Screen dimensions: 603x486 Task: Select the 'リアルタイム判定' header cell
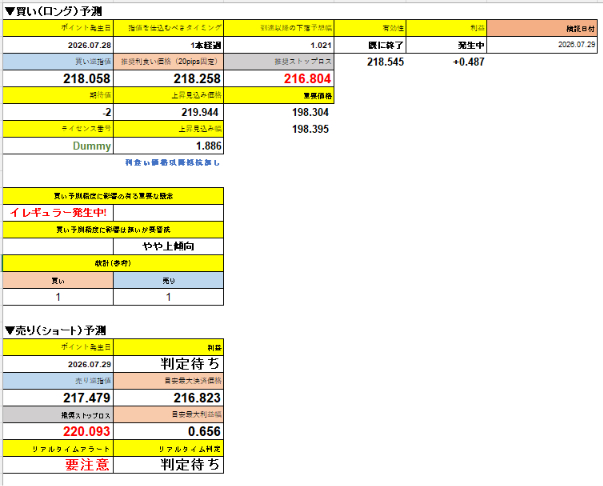168,448
